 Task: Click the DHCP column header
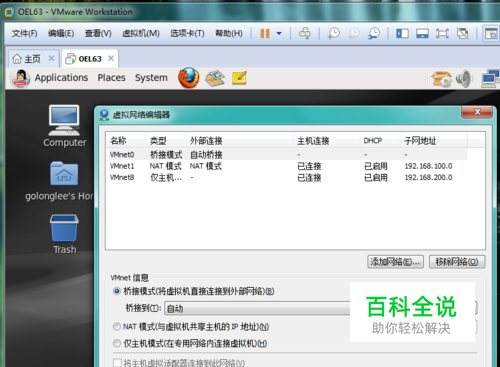pos(380,141)
